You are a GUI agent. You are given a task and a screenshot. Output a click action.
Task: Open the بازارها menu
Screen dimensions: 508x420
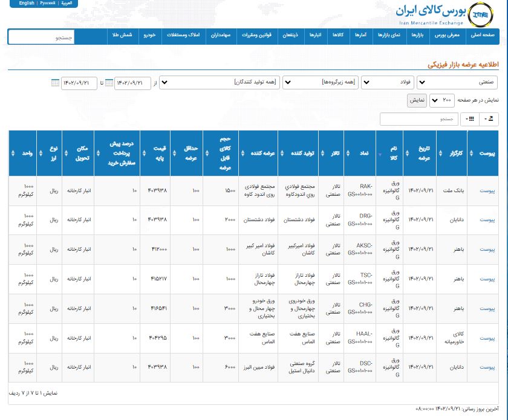pos(417,35)
